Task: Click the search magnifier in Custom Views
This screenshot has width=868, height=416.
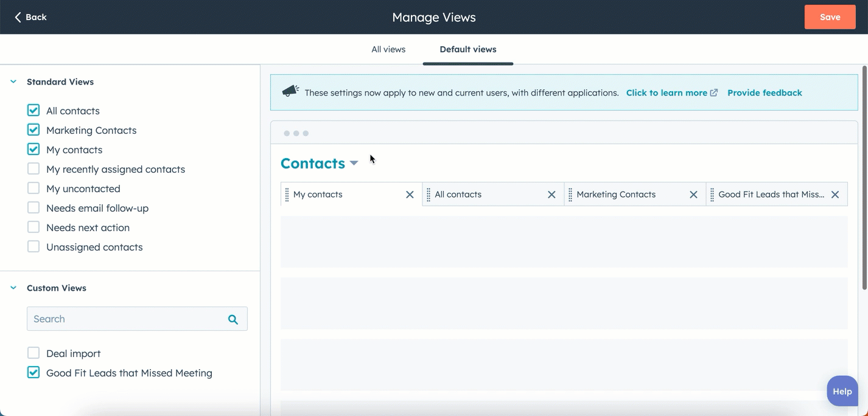Action: pyautogui.click(x=233, y=319)
